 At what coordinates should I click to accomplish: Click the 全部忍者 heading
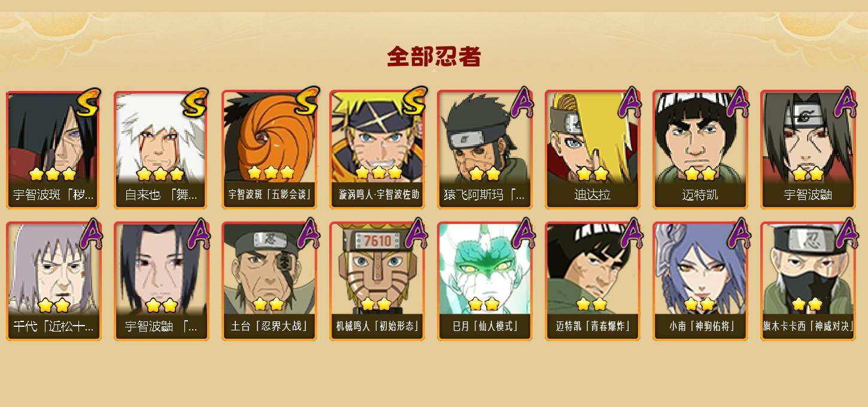coord(434,57)
